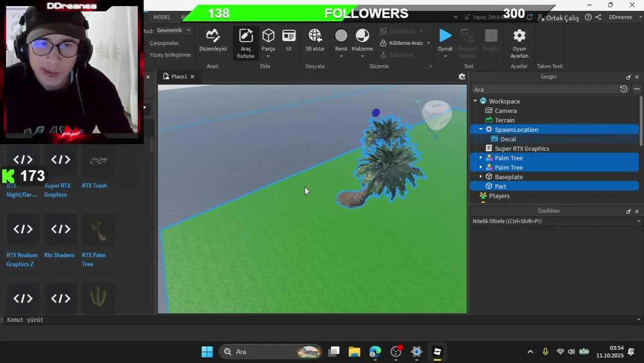This screenshot has height=363, width=644.
Task: Collapse the SpawnLocation tree node
Action: point(481,130)
